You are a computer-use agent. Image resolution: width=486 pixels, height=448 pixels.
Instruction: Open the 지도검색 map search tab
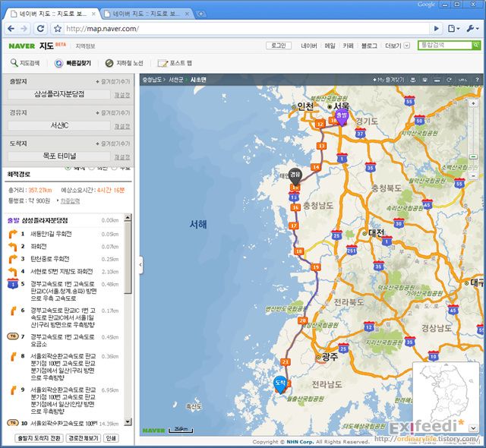tap(25, 63)
